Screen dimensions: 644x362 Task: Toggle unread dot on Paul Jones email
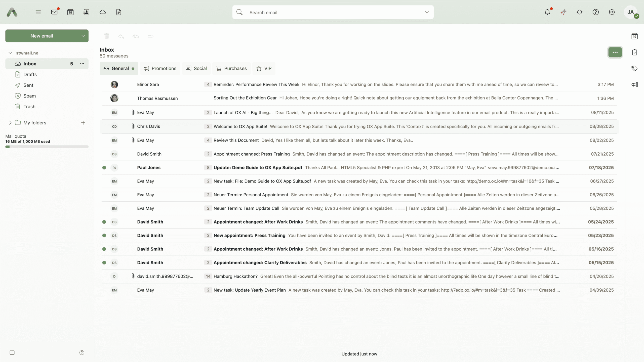pos(104,168)
